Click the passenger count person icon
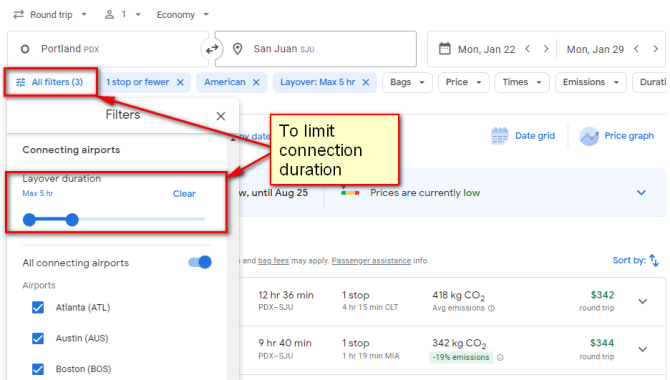The height and width of the screenshot is (380, 670). pyautogui.click(x=109, y=15)
